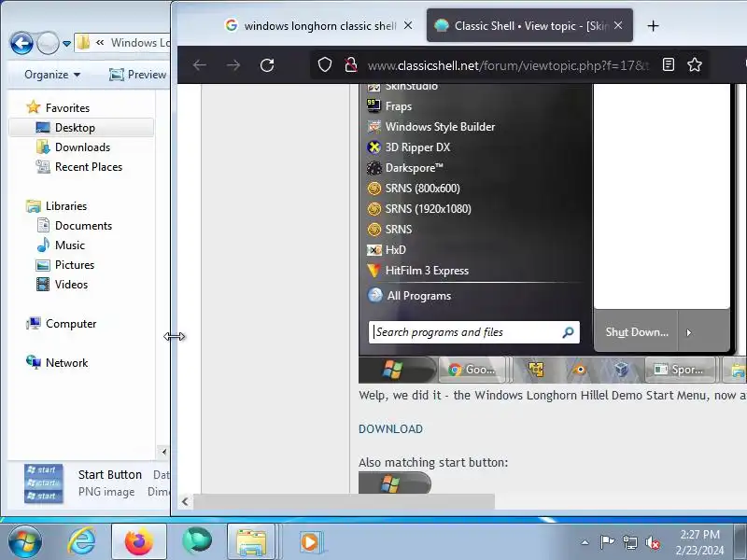This screenshot has width=747, height=560.
Task: Open the Windows 7 Start orb
Action: [25, 541]
